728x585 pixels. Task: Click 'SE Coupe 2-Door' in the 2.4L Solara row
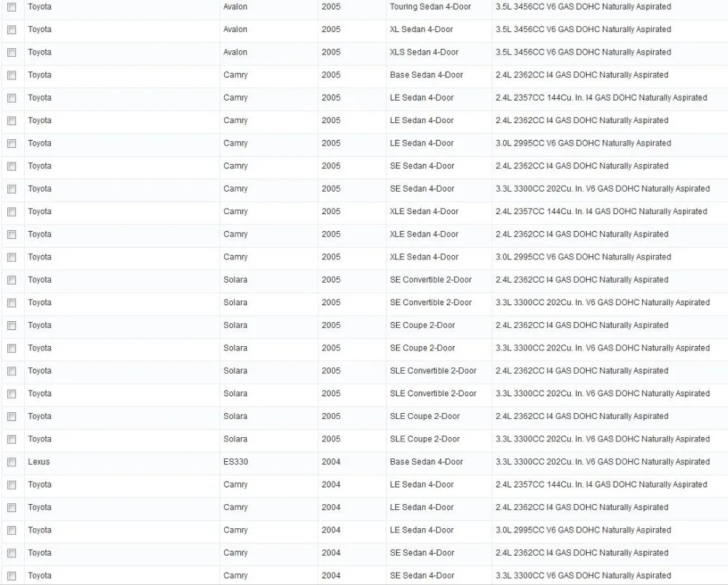[422, 325]
